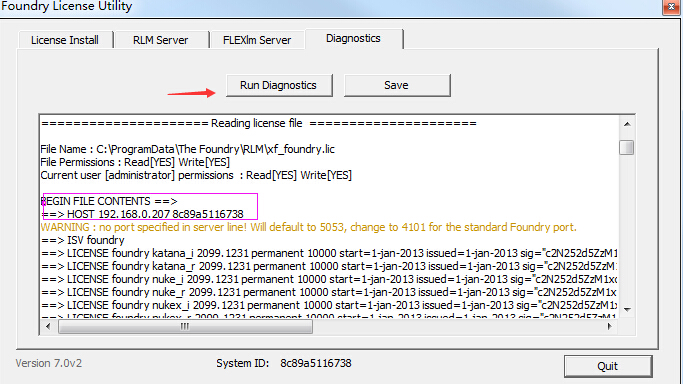Quit the Foundry License Utility
The width and height of the screenshot is (683, 384).
pyautogui.click(x=608, y=366)
